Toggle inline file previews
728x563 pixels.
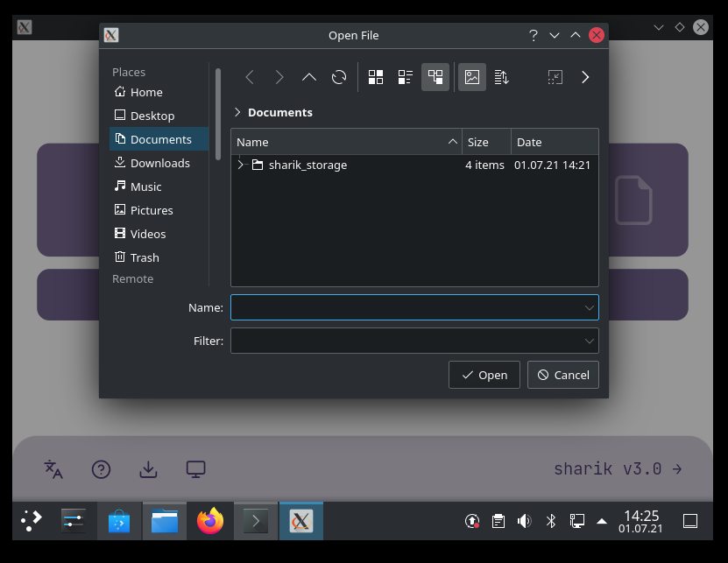[472, 77]
